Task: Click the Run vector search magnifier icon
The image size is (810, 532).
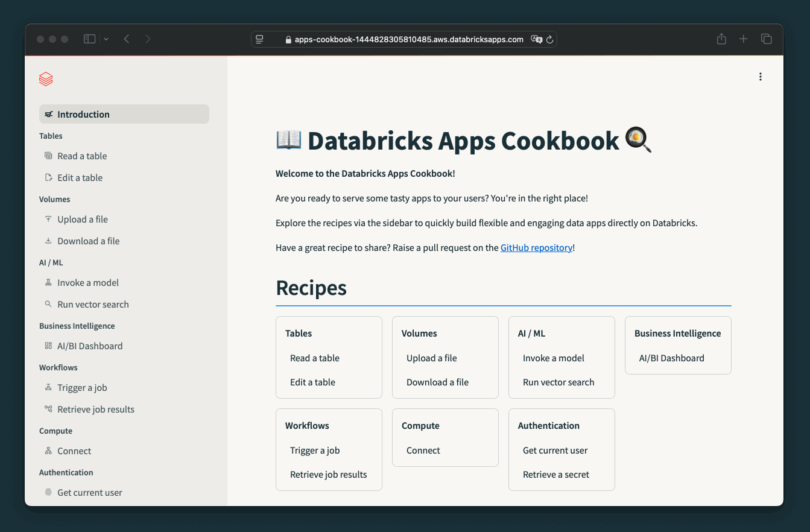Action: click(48, 304)
